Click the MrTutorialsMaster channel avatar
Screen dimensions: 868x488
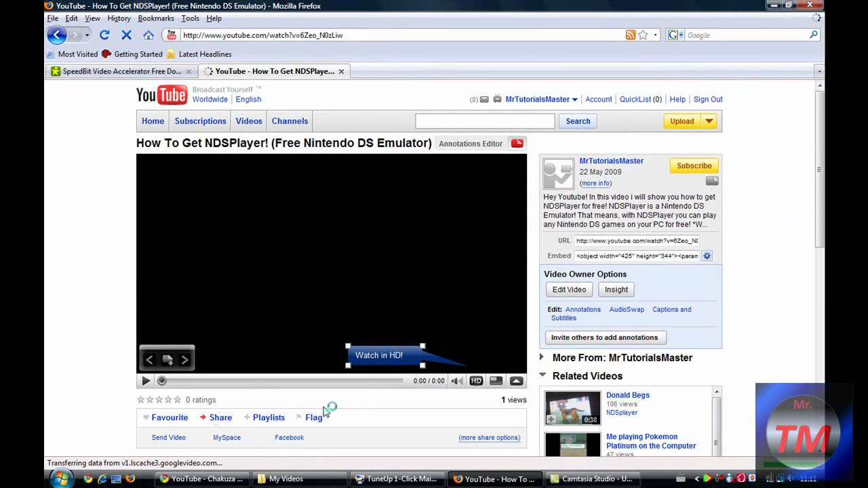tap(558, 174)
